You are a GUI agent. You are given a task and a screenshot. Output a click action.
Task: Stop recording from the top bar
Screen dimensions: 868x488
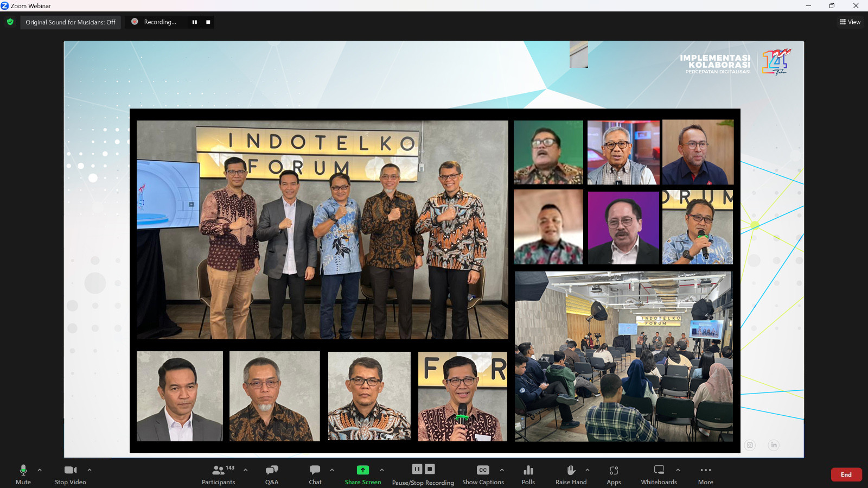click(208, 22)
